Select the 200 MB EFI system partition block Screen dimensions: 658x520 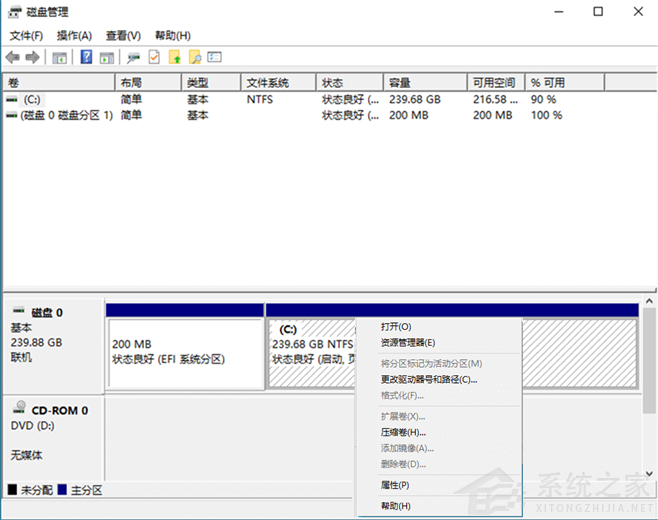point(184,352)
